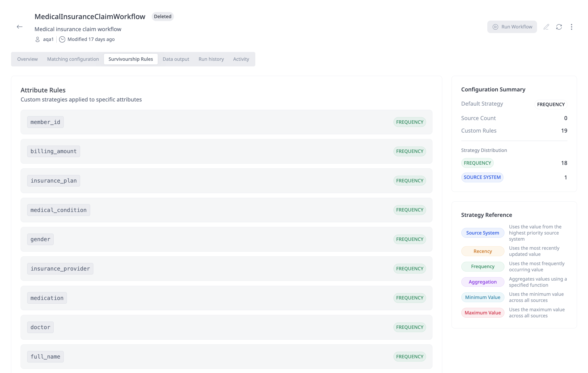Click the back arrow icon
Screen dimensions: 588x373
click(20, 27)
